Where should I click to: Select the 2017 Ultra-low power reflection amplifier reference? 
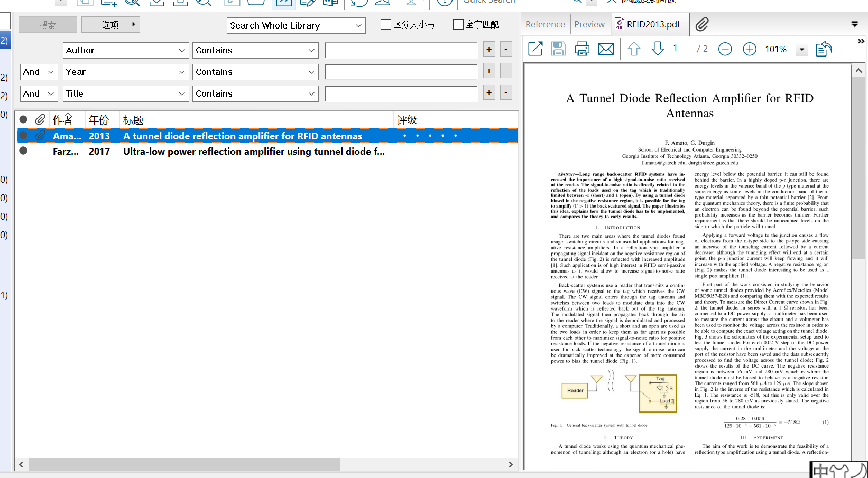267,151
